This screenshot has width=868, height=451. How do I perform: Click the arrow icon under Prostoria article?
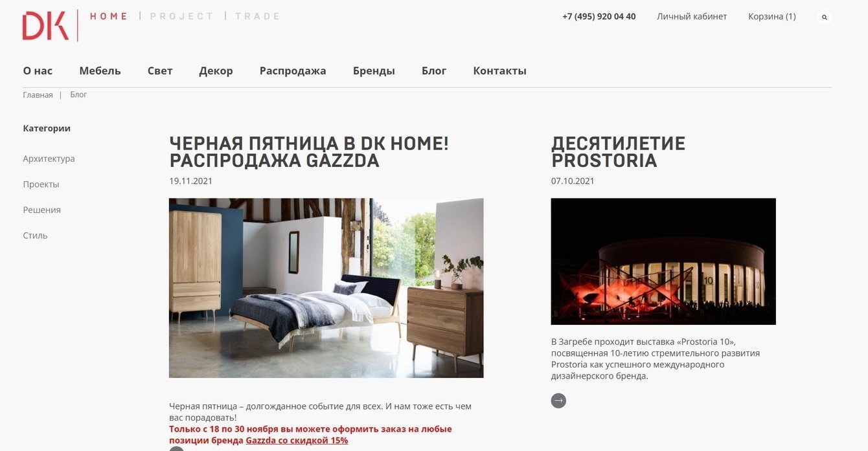(558, 401)
